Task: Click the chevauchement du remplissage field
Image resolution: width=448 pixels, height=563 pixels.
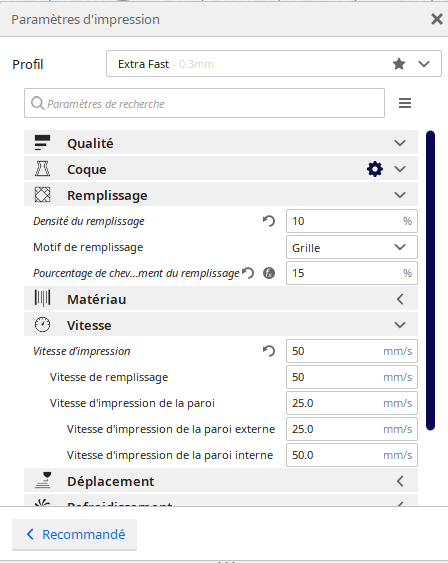Action: 352,273
